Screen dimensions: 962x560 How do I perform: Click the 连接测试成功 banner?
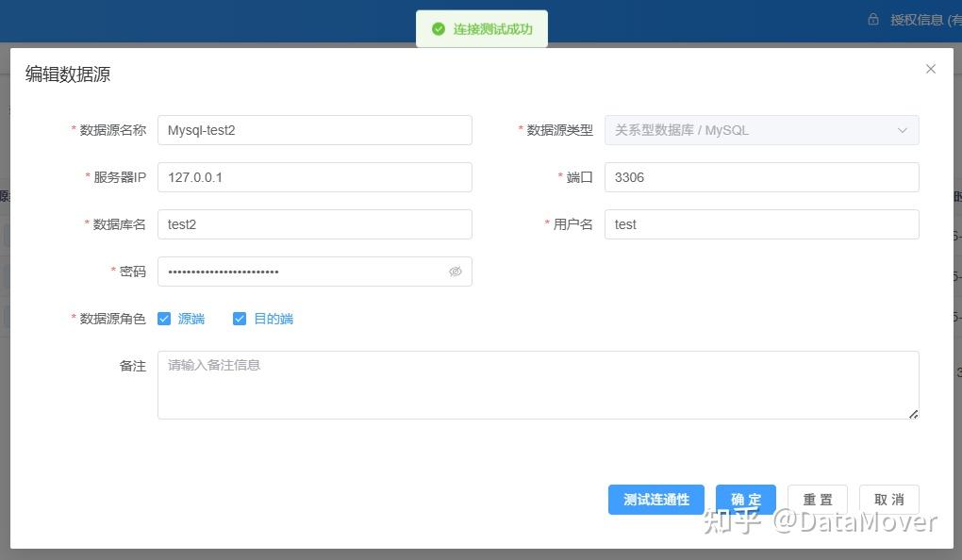tap(482, 28)
